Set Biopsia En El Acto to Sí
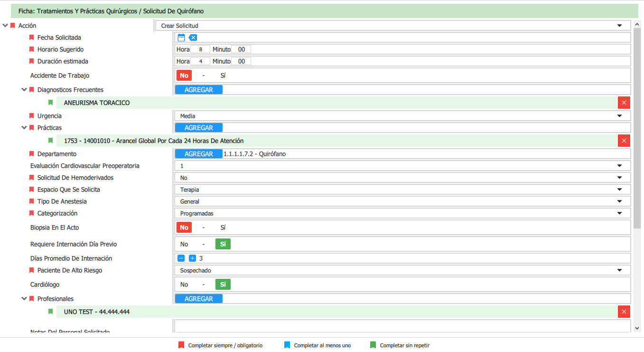The image size is (644, 352). coord(223,228)
